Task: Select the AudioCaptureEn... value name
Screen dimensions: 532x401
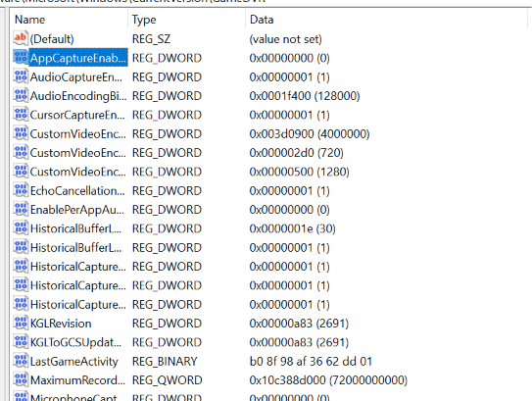Action: coord(76,77)
